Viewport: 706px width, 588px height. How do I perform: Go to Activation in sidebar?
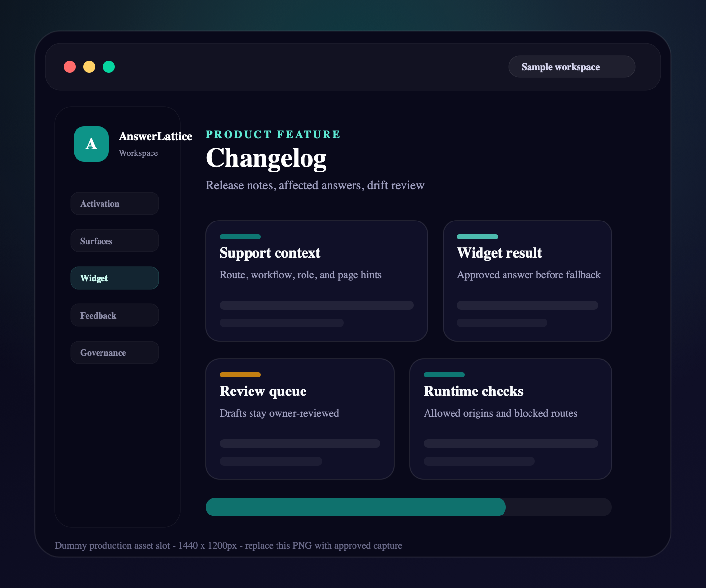[x=115, y=203]
